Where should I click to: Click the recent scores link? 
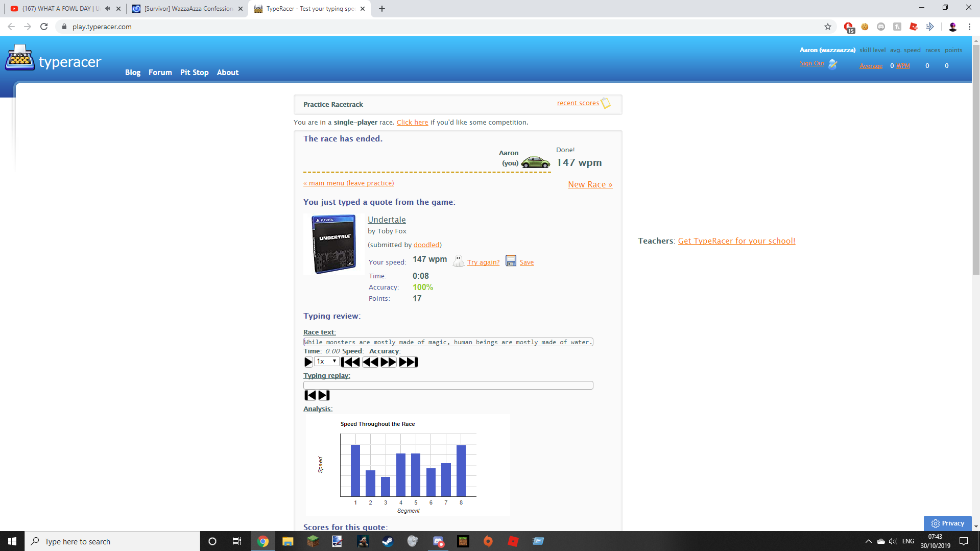578,103
